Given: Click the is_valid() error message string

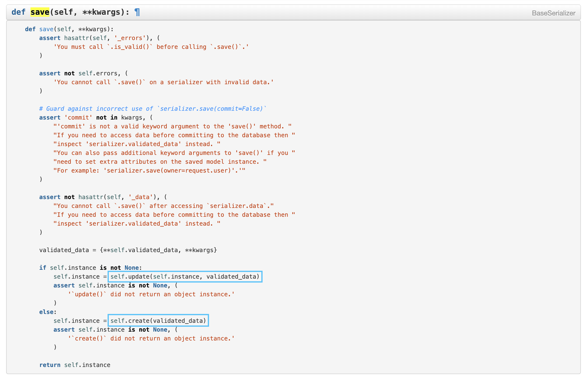Looking at the screenshot, I should coord(151,47).
